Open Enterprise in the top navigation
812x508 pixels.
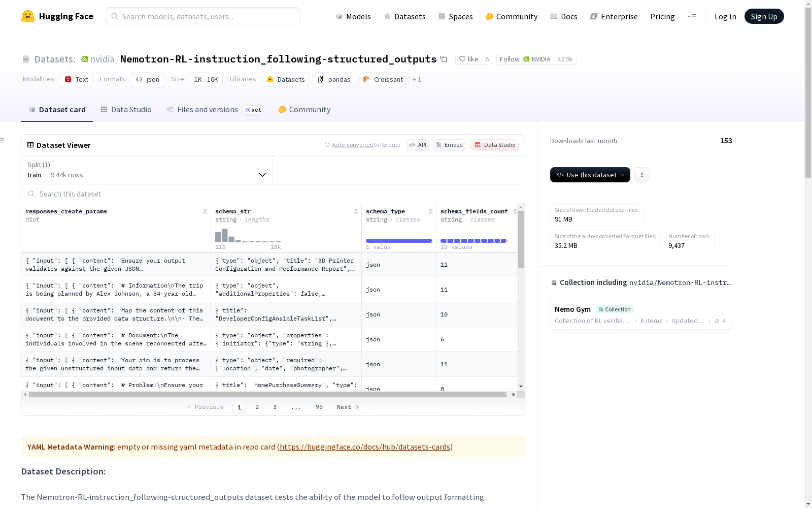(x=614, y=16)
